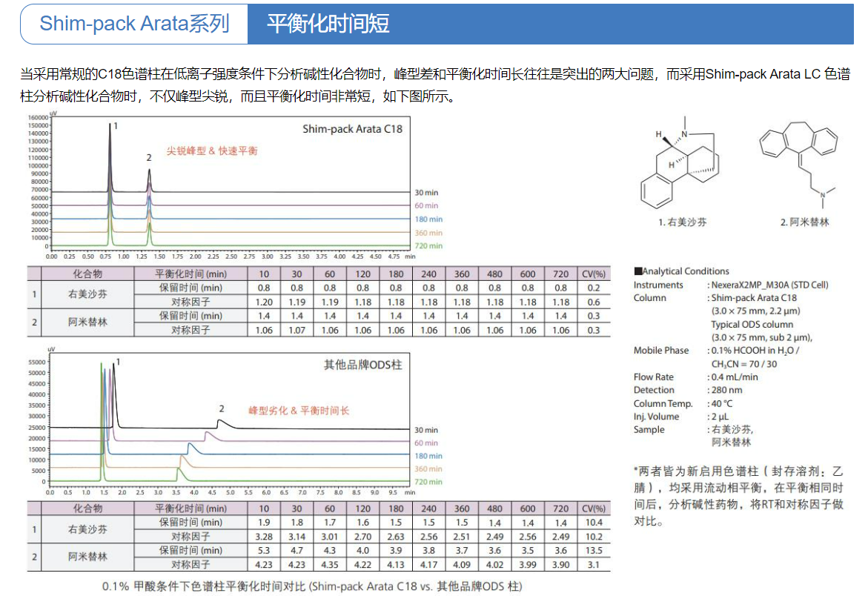
Task: Open the Shim-pack Arata系列 tab
Action: coord(134,24)
